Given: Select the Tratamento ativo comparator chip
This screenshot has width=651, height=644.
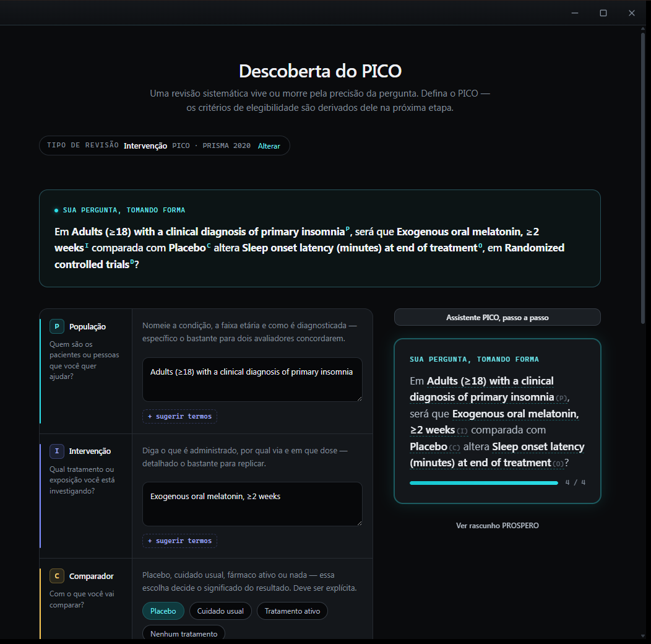Looking at the screenshot, I should (x=292, y=611).
